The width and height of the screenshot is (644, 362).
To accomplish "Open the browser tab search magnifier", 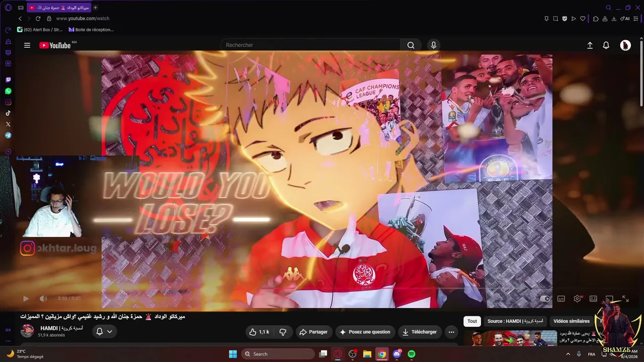I will click(608, 8).
